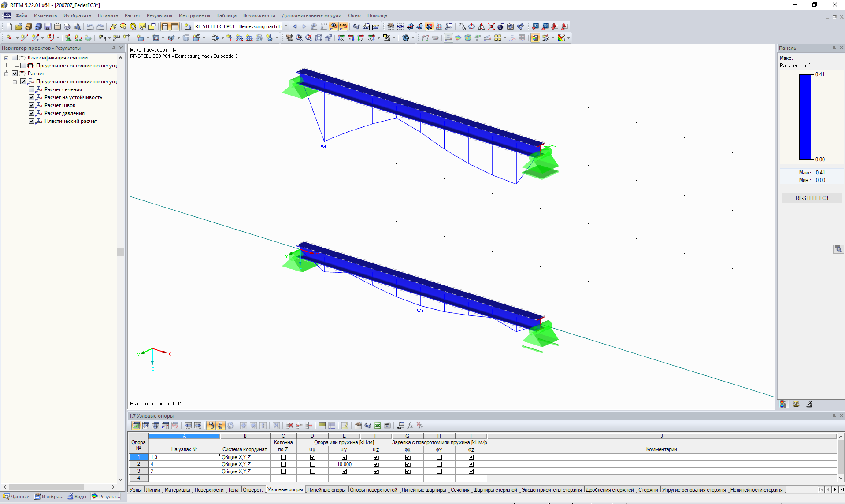This screenshot has height=504, width=845.
Task: Open the Файл menu
Action: tap(21, 15)
